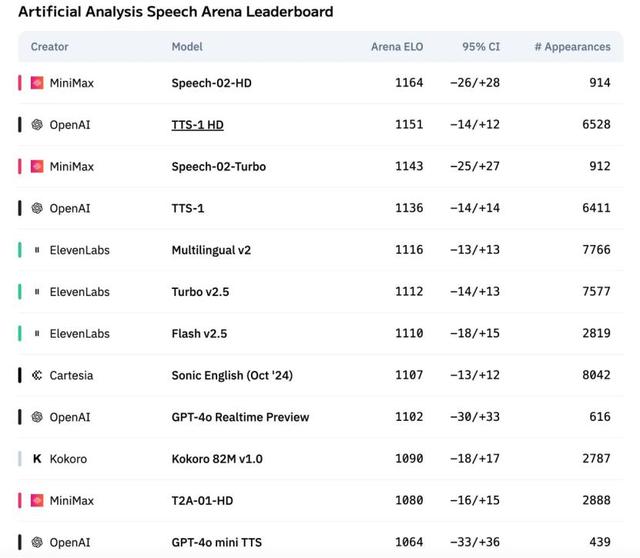Click the MiniMax logo beside T2A-01-HD
This screenshot has height=558, width=640.
(37, 500)
